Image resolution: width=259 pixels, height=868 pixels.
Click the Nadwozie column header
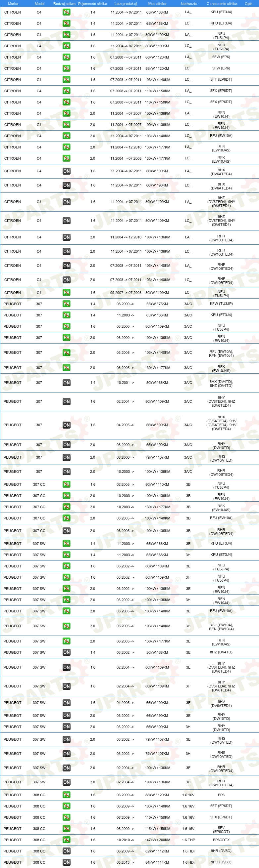pyautogui.click(x=188, y=4)
